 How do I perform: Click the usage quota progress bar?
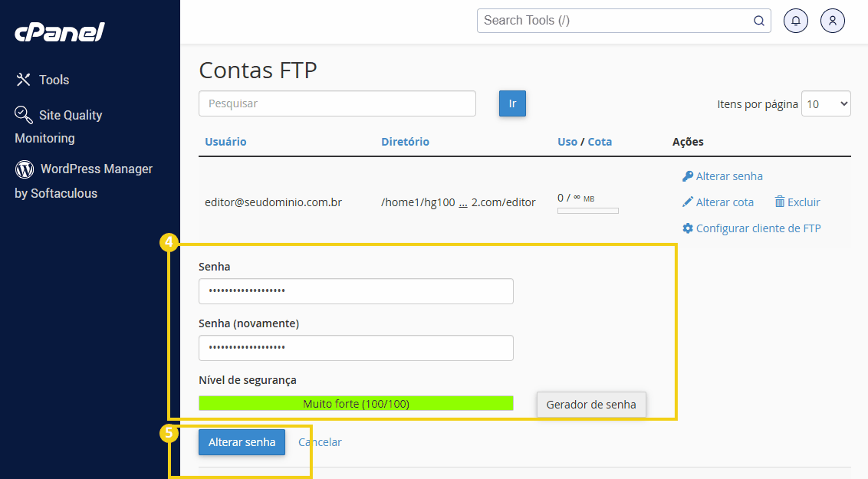click(588, 211)
